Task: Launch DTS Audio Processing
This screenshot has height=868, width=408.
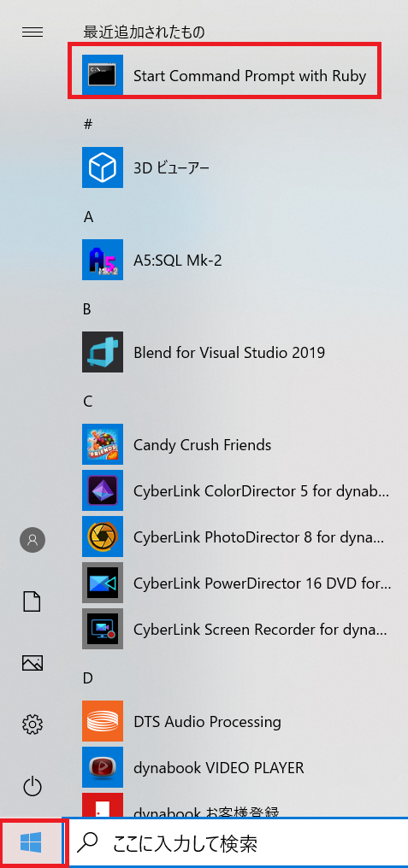Action: coord(224,721)
